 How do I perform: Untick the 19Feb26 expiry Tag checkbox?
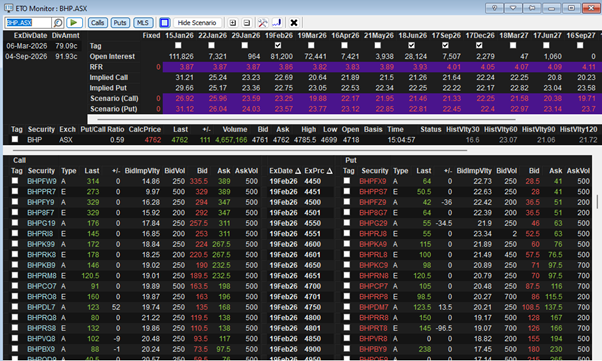coord(278,45)
